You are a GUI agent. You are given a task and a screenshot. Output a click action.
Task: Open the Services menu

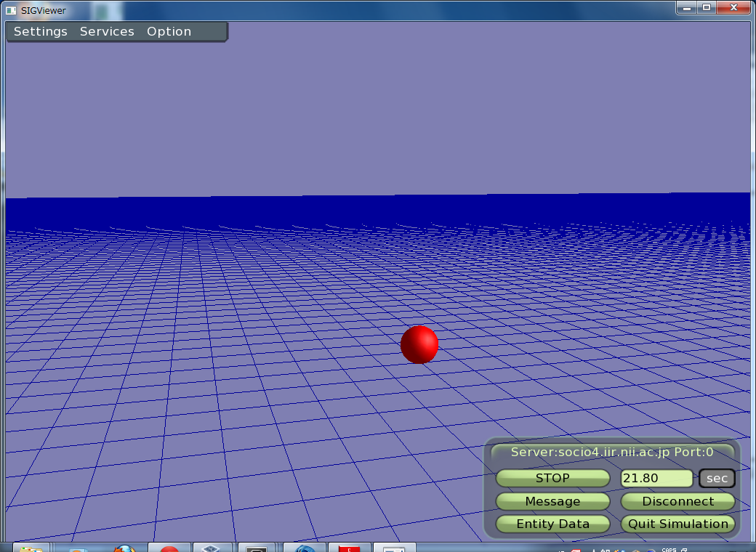coord(107,32)
